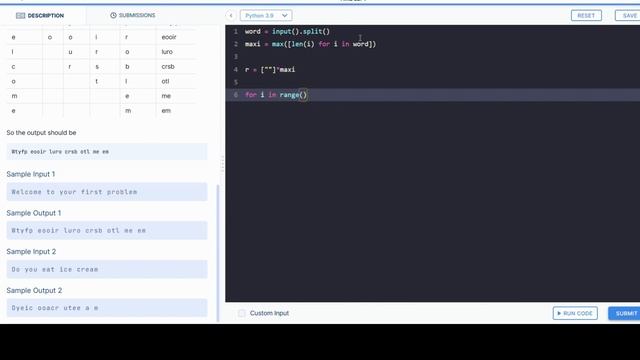Viewport: 640px width, 360px height.
Task: Click the Submissions clock icon
Action: click(113, 15)
